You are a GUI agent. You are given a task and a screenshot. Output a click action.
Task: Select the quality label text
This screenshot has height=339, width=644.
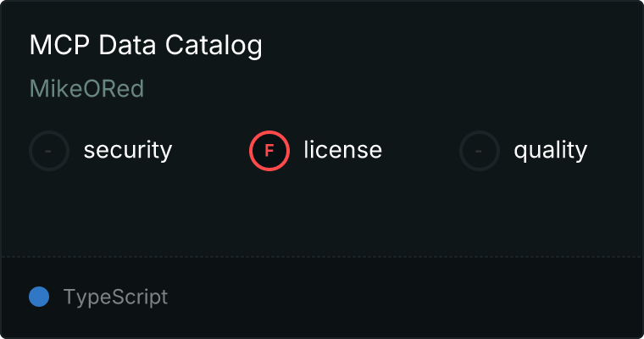click(x=550, y=151)
